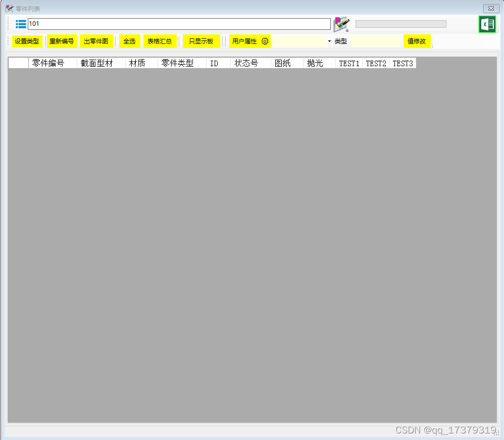Image resolution: width=504 pixels, height=440 pixels.
Task: Click the 抛光 column header
Action: point(319,63)
